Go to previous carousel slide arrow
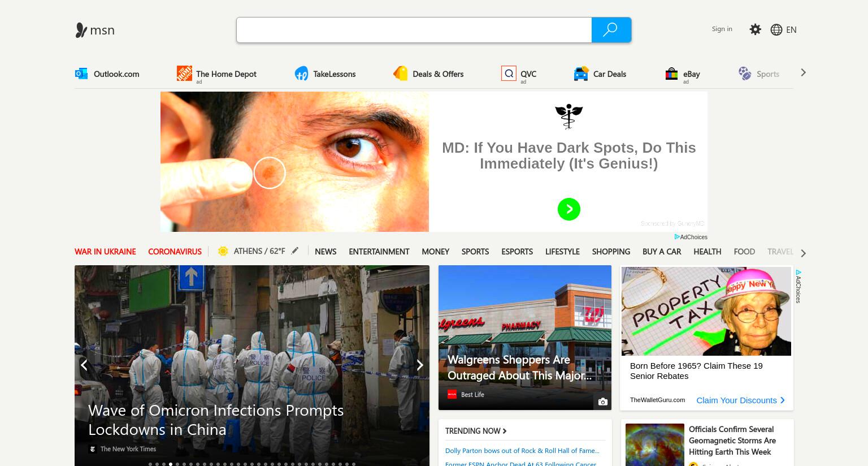 click(84, 365)
